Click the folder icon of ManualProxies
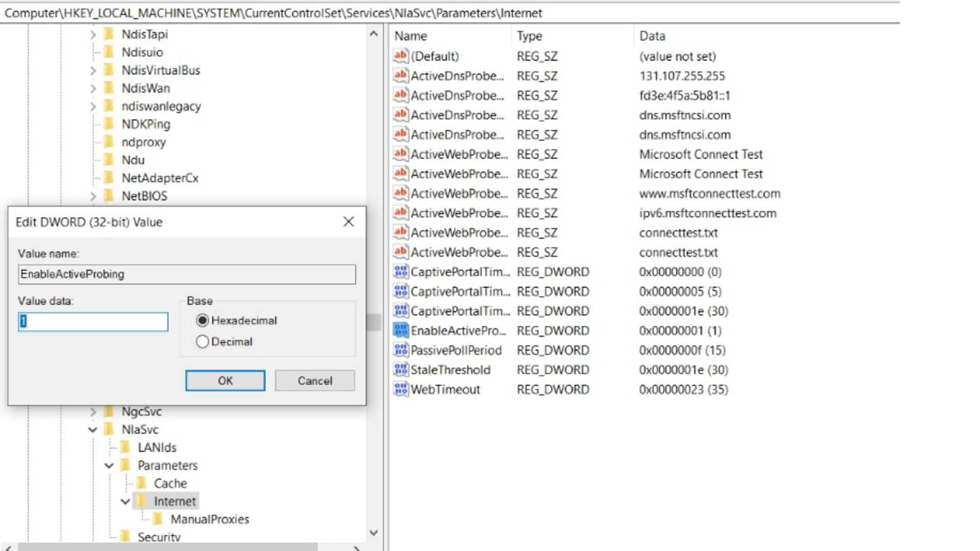The width and height of the screenshot is (980, 551). point(158,520)
